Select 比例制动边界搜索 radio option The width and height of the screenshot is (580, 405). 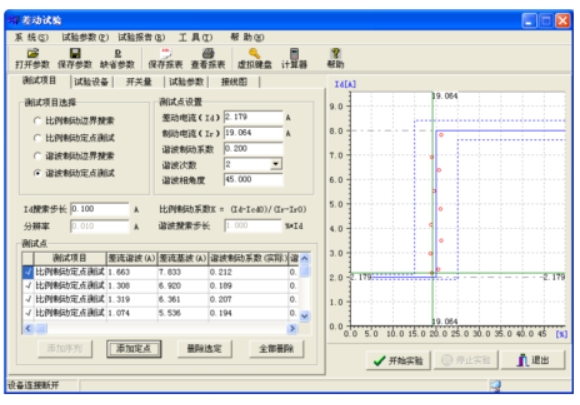(37, 121)
